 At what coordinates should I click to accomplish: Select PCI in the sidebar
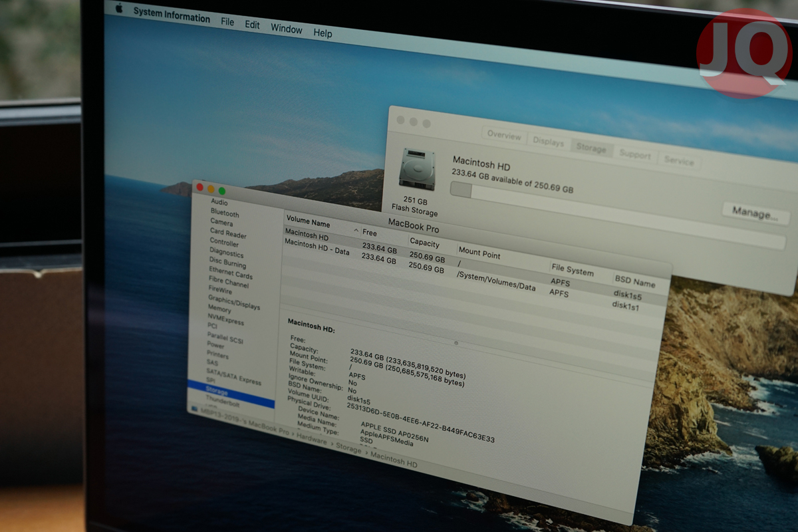point(212,327)
